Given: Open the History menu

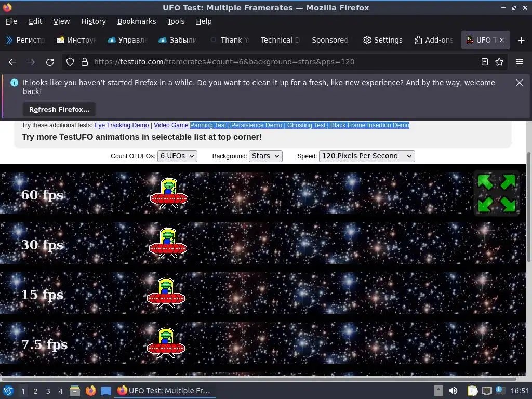Looking at the screenshot, I should pyautogui.click(x=94, y=21).
